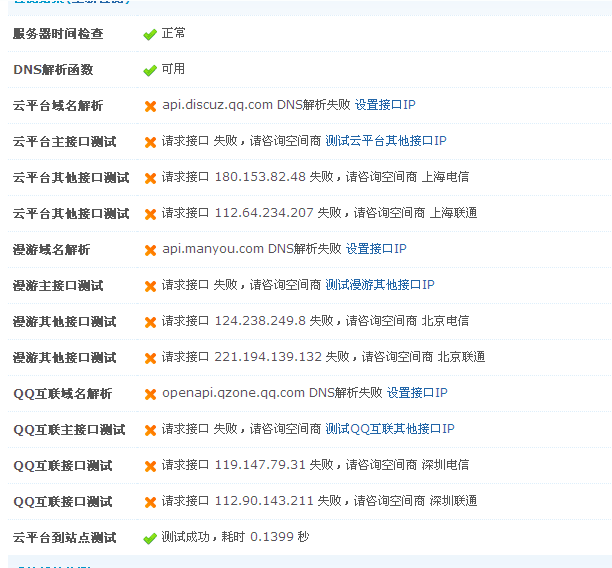Click the orange X icon beside 124.238.249.8
The height and width of the screenshot is (568, 612).
(150, 322)
